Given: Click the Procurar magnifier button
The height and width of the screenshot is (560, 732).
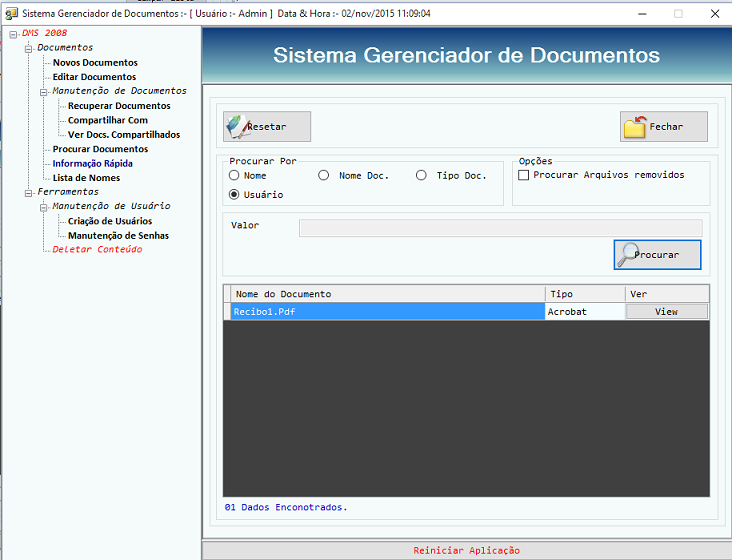Looking at the screenshot, I should tap(657, 255).
